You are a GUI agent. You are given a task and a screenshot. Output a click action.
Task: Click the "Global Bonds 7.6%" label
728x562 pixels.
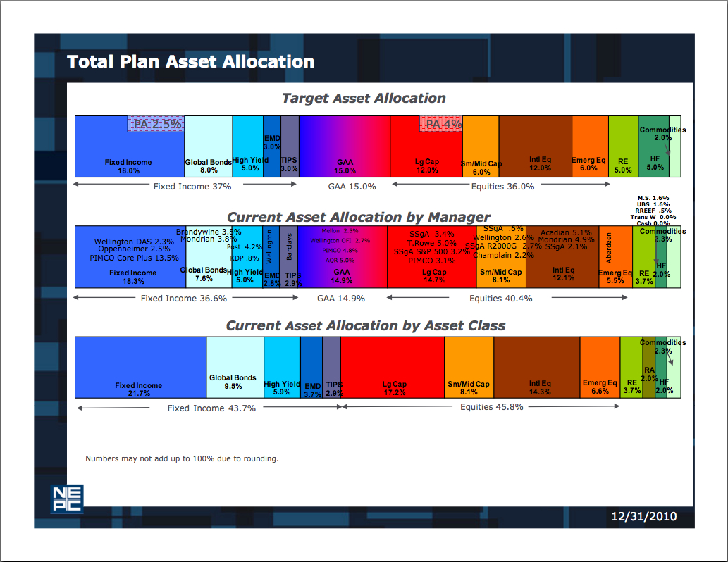(204, 274)
